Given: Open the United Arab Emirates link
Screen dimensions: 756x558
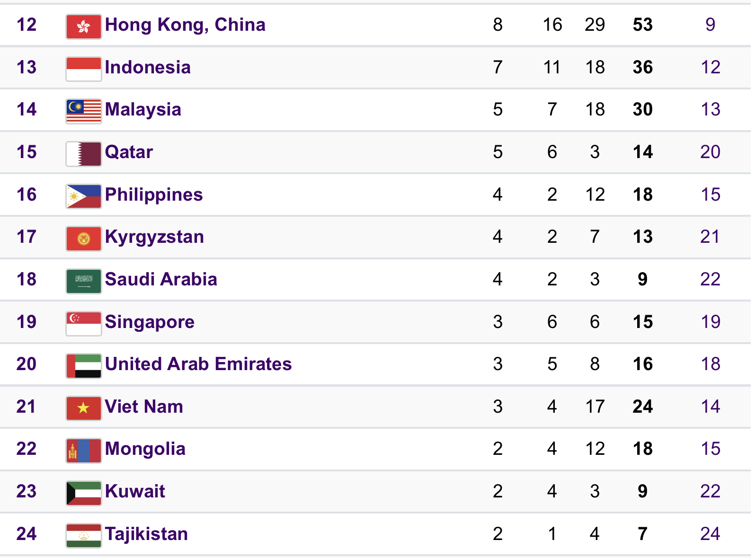Looking at the screenshot, I should 198,364.
